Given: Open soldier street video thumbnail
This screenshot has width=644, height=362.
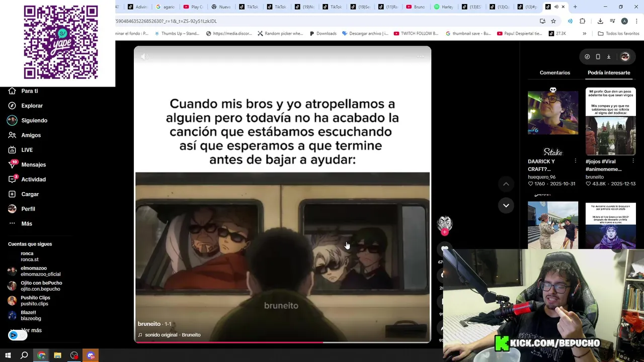Looking at the screenshot, I should pyautogui.click(x=553, y=225).
